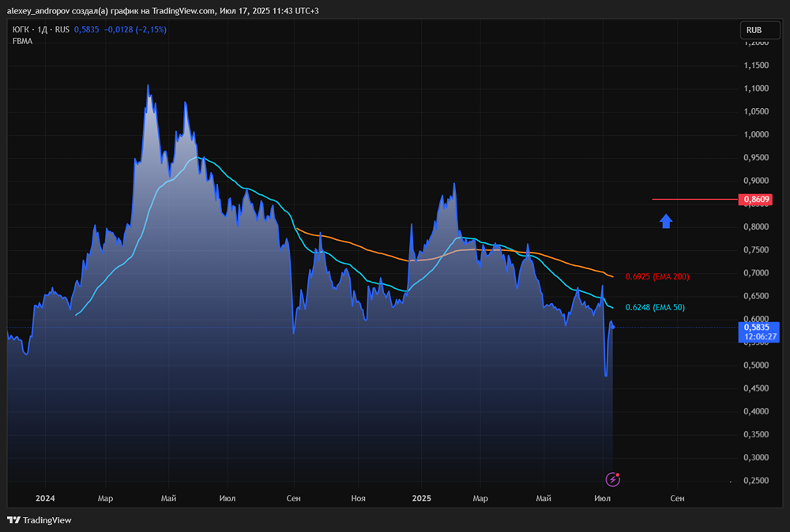Click the 2025 time axis label
This screenshot has width=790, height=532.
[x=422, y=498]
